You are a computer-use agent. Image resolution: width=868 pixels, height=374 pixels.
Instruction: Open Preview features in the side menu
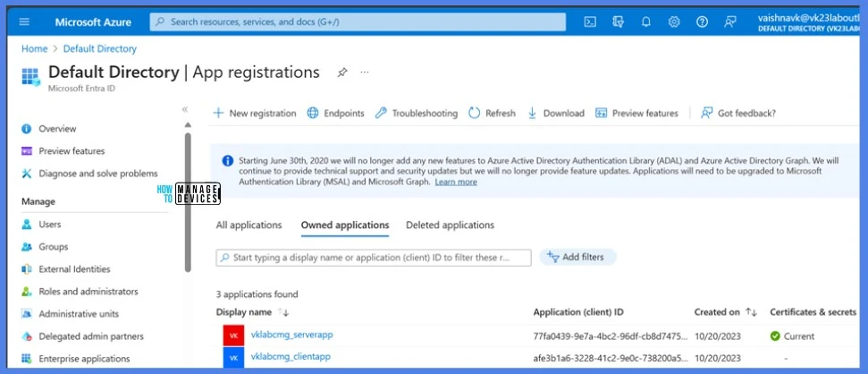coord(72,150)
